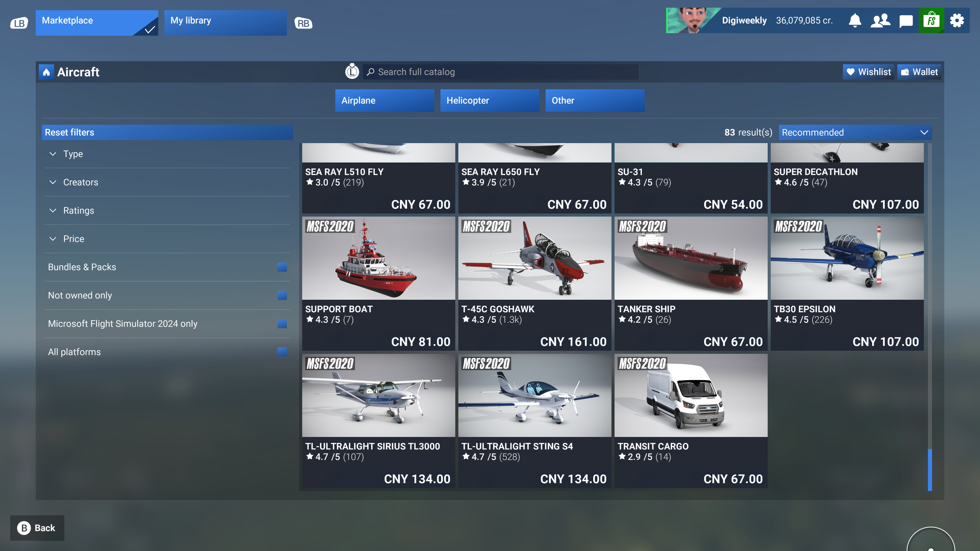
Task: Click the LB bumper icon
Action: (19, 23)
